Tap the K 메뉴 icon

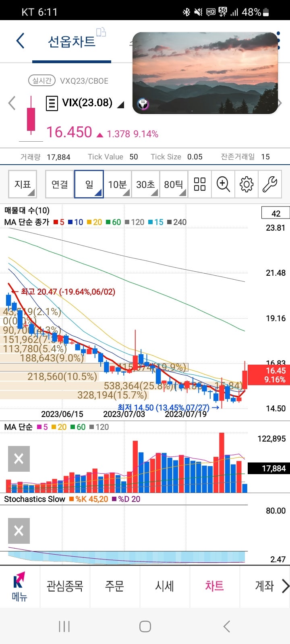click(x=19, y=586)
